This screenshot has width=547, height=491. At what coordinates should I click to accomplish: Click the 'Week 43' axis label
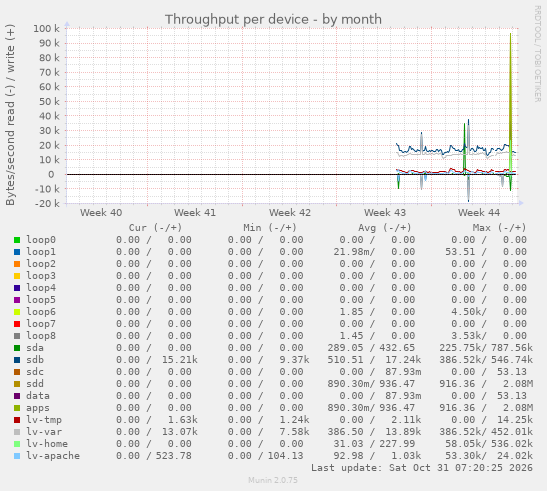click(x=385, y=213)
